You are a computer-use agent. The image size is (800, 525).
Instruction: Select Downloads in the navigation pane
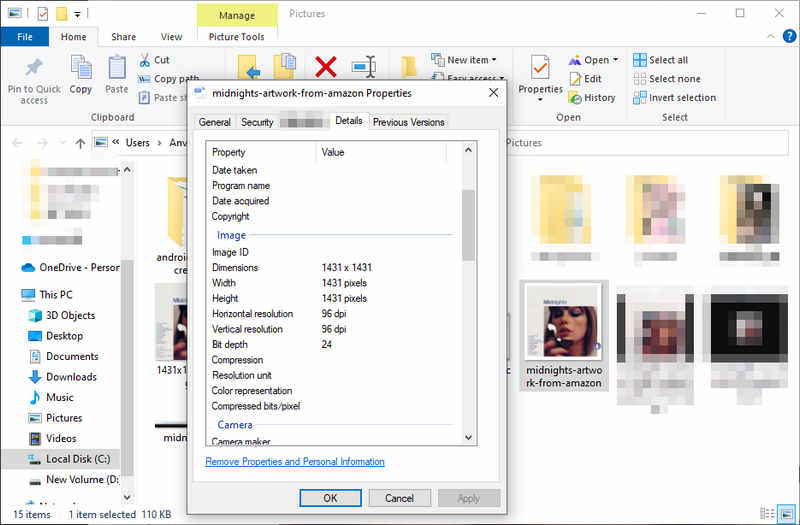tap(71, 377)
